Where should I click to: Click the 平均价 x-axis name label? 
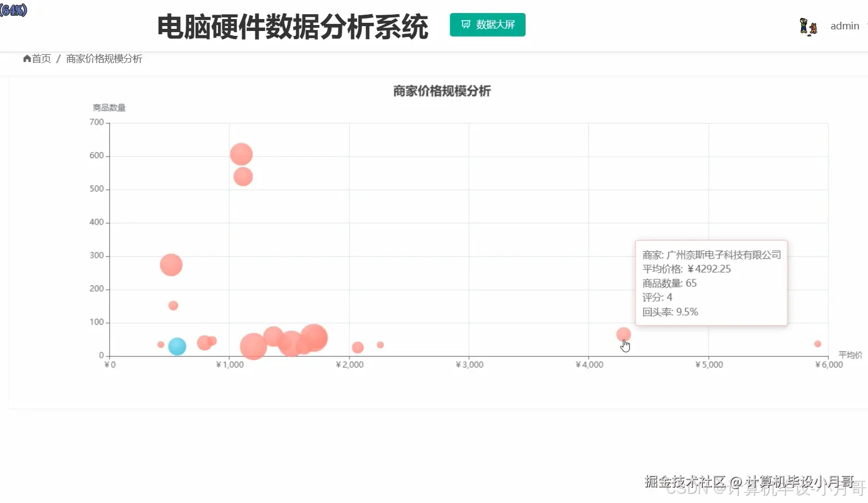pos(851,355)
